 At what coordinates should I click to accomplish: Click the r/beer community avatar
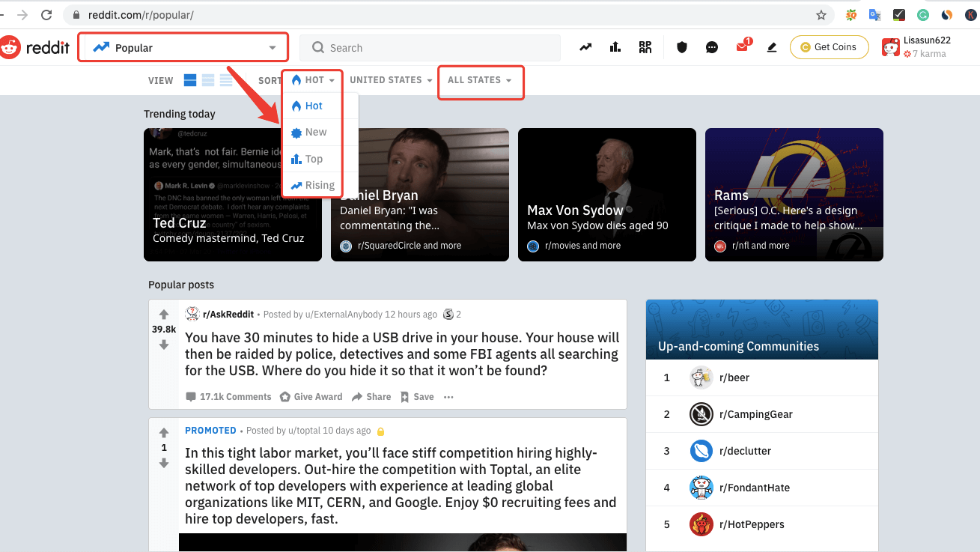point(701,377)
